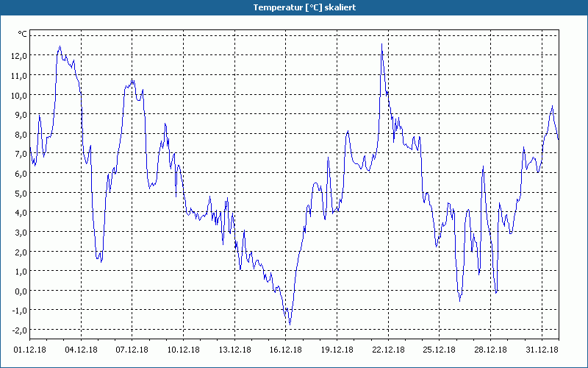Click the 16.12.18 date label
This screenshot has height=368, width=588.
(286, 350)
